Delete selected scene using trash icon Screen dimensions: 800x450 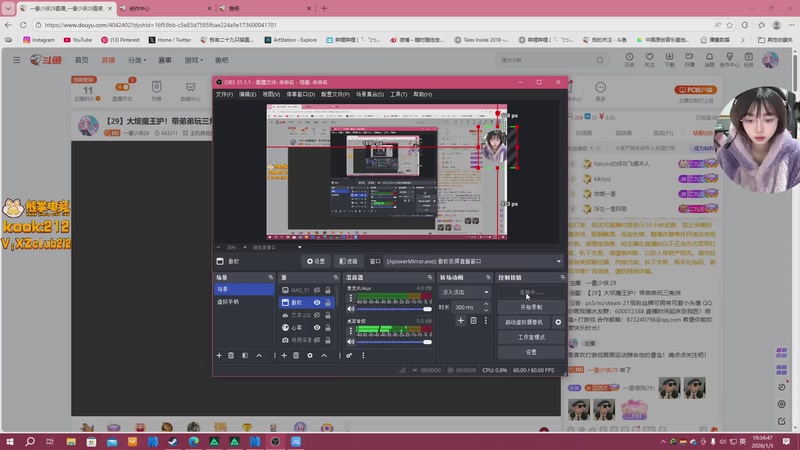(231, 356)
